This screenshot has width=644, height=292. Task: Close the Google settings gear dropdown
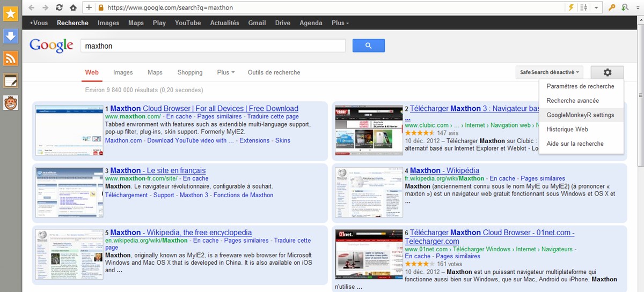(x=607, y=72)
